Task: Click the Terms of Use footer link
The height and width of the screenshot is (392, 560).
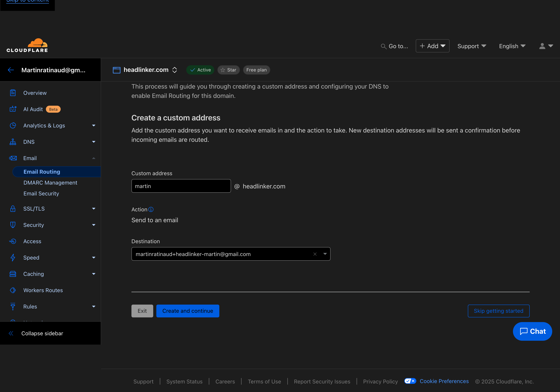Action: click(x=264, y=382)
